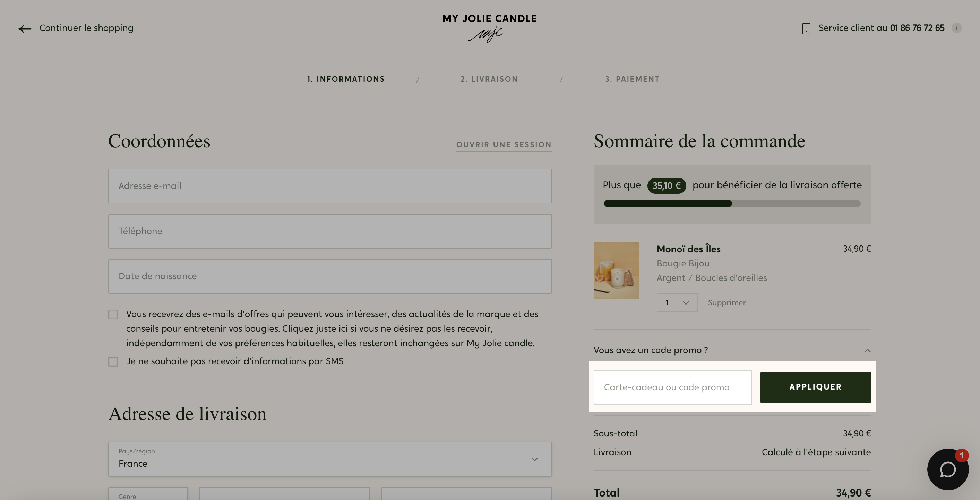Click Ouvrir une session link
Viewport: 980px width, 500px height.
point(504,145)
